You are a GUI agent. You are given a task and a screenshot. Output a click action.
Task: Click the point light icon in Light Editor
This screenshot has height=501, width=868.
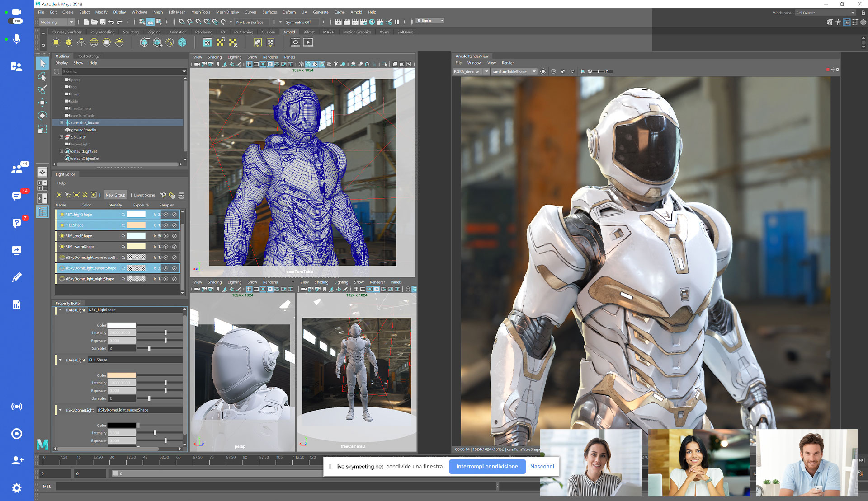pos(59,195)
